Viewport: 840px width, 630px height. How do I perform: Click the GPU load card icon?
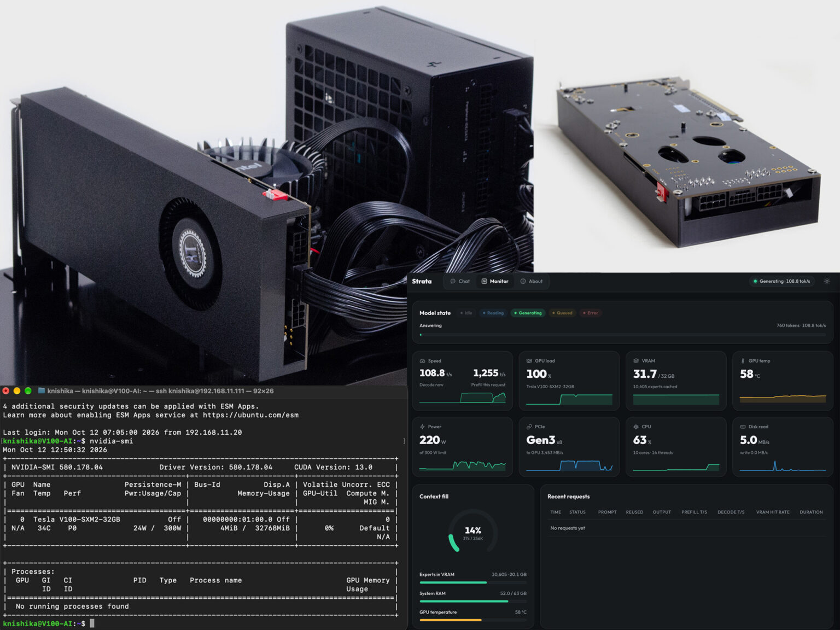[529, 361]
